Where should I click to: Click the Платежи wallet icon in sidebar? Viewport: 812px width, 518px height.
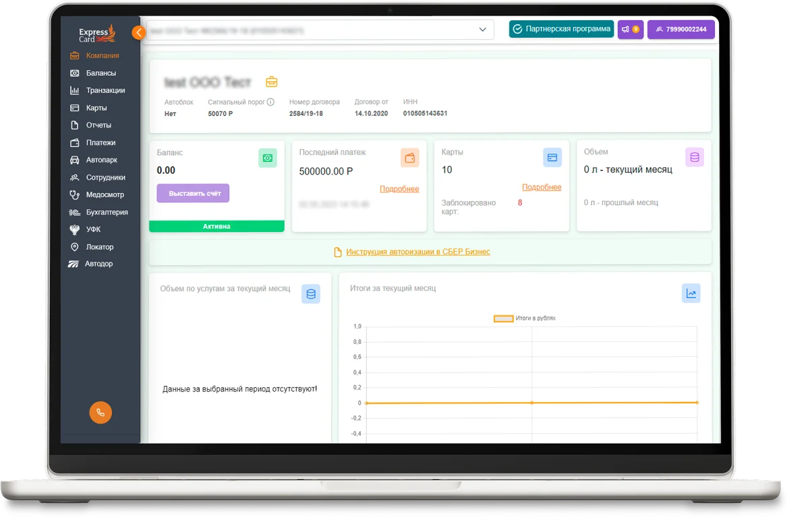click(74, 142)
